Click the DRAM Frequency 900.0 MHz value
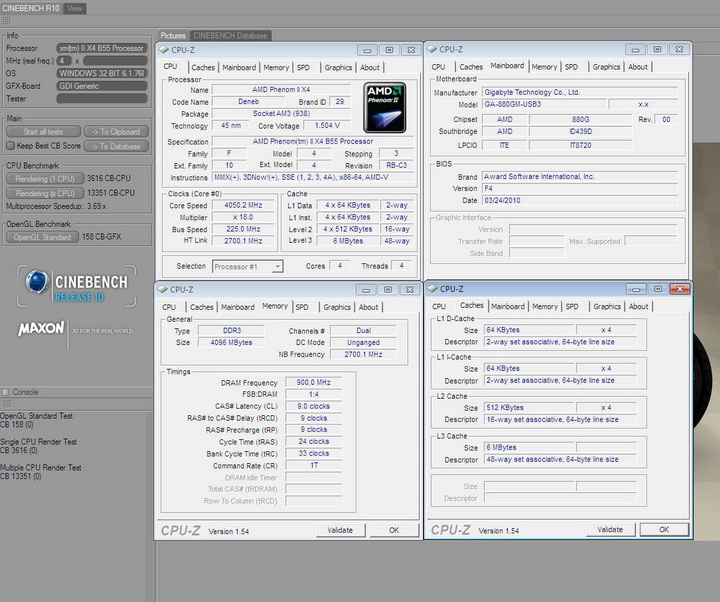 314,382
